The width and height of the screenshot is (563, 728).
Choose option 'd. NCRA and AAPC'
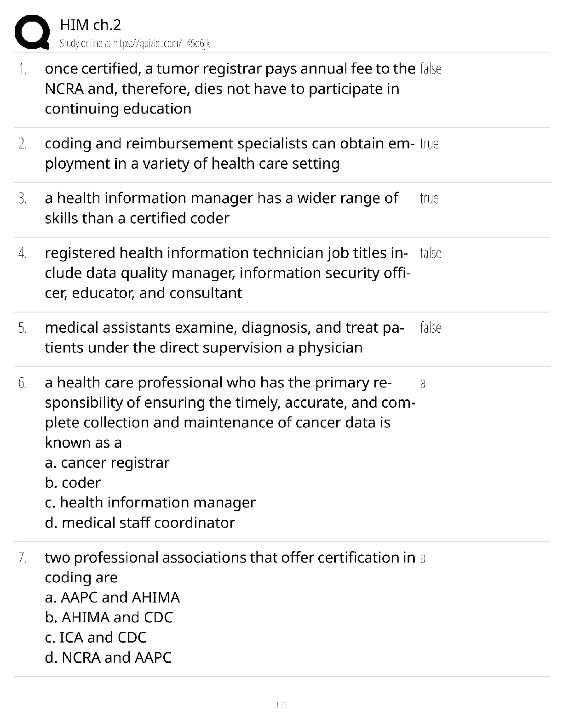[108, 657]
